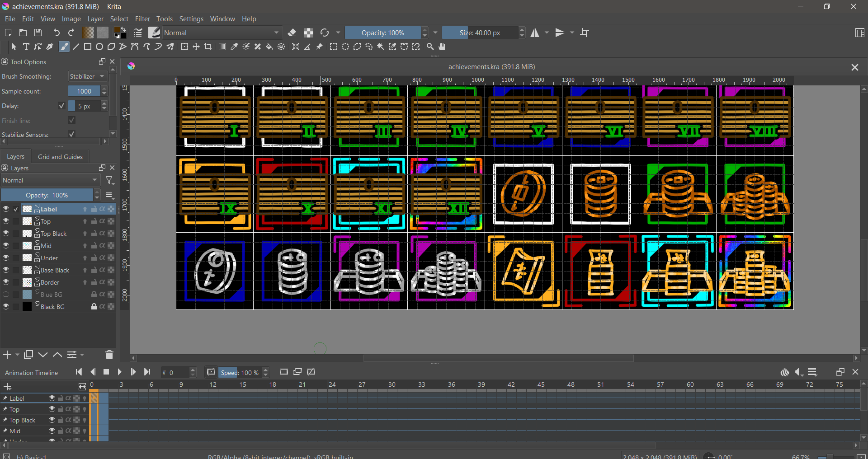Show the Blue BG layer
This screenshot has height=459, width=868.
6,295
